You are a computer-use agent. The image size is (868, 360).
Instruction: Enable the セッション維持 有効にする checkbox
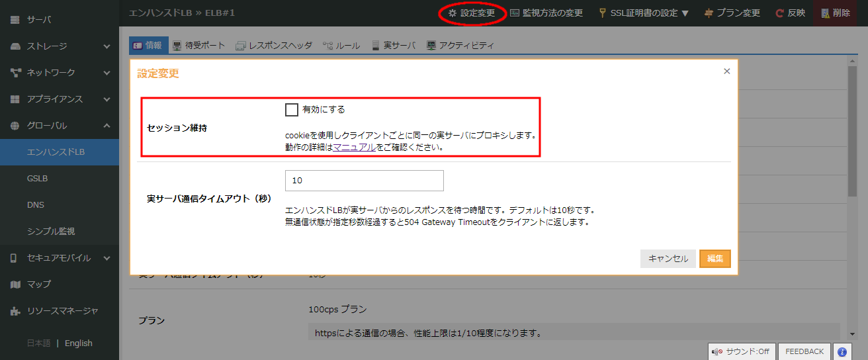(291, 110)
